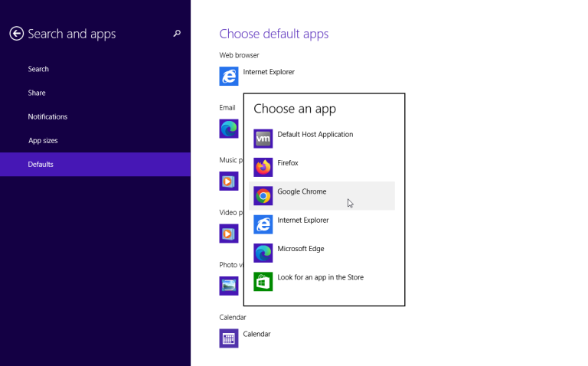Select the Firefox icon in app chooser
Screen dimensions: 588x366
click(x=263, y=167)
